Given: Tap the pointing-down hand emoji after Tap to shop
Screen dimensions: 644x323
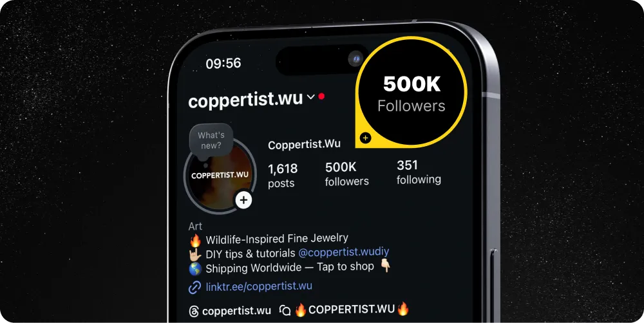Looking at the screenshot, I should 385,266.
